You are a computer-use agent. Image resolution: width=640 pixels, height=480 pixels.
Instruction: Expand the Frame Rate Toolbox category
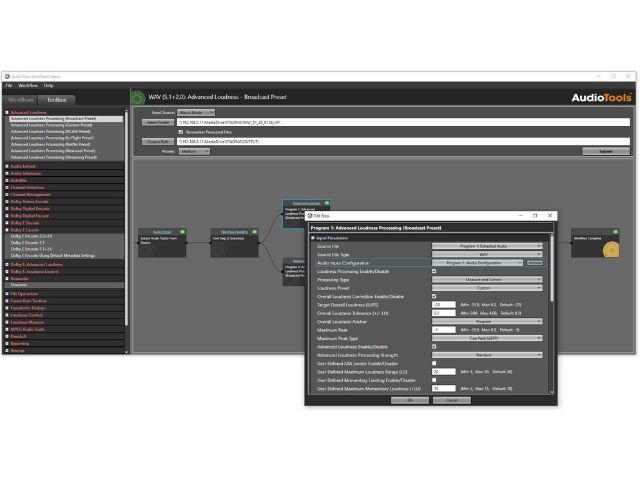pyautogui.click(x=7, y=301)
